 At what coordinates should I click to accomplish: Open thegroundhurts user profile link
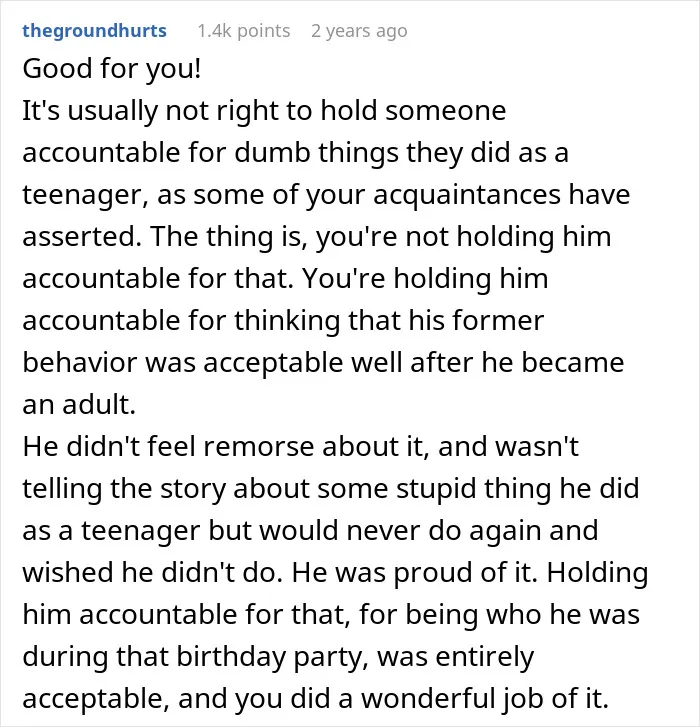click(94, 31)
